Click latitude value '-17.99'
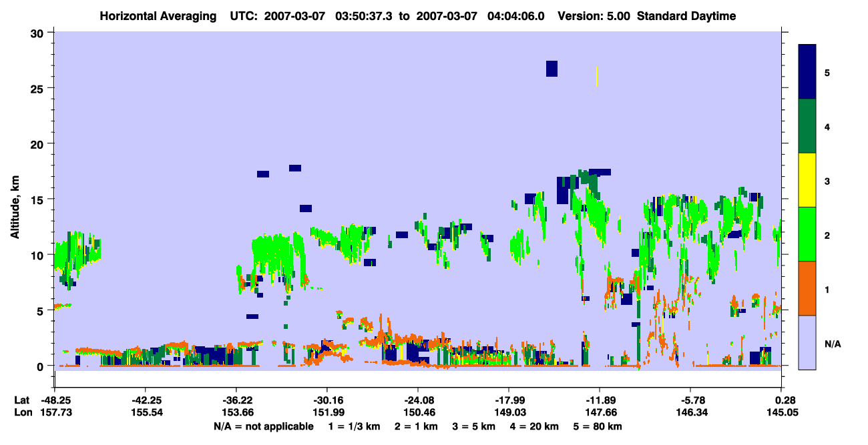The width and height of the screenshot is (868, 445). [x=509, y=400]
